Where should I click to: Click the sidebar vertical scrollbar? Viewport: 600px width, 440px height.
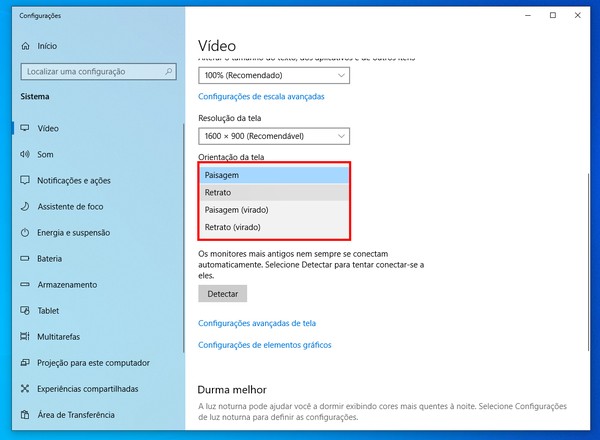184,237
